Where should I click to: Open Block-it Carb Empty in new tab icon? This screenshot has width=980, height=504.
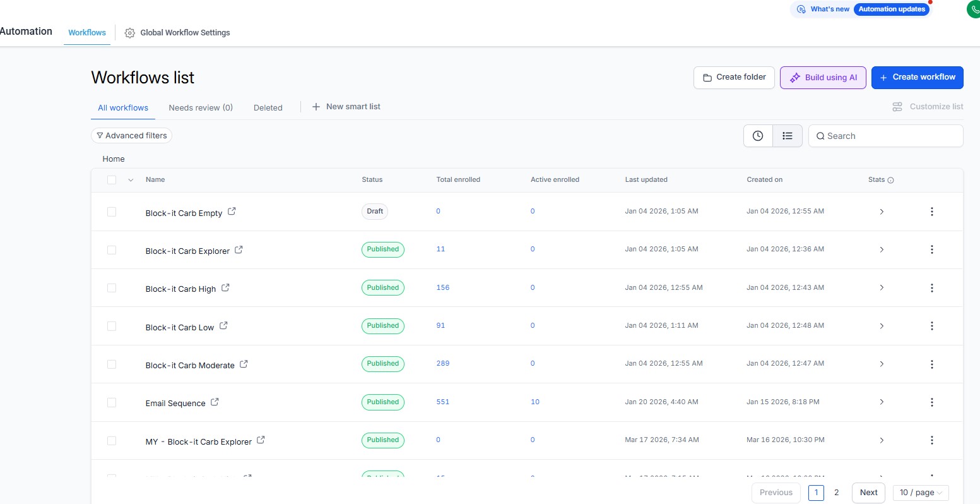[232, 212]
